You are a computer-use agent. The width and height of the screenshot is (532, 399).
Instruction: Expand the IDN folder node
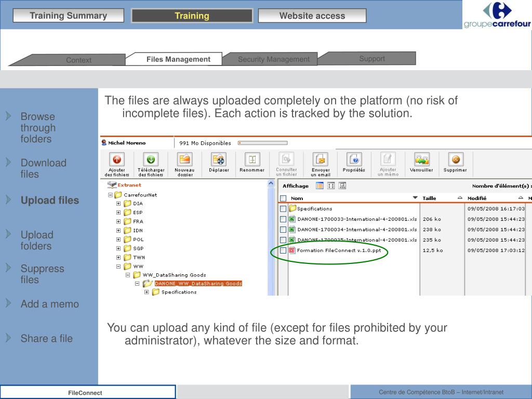118,230
